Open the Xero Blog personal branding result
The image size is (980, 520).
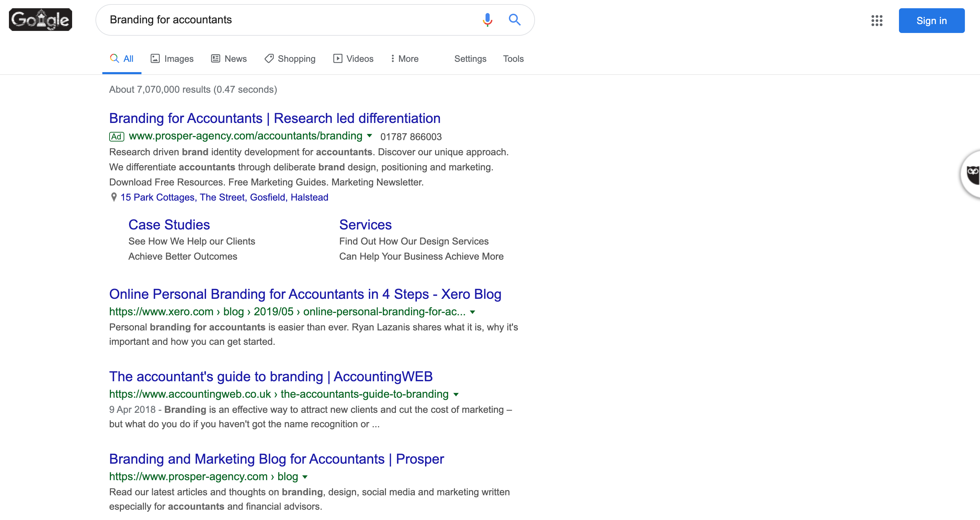tap(305, 294)
